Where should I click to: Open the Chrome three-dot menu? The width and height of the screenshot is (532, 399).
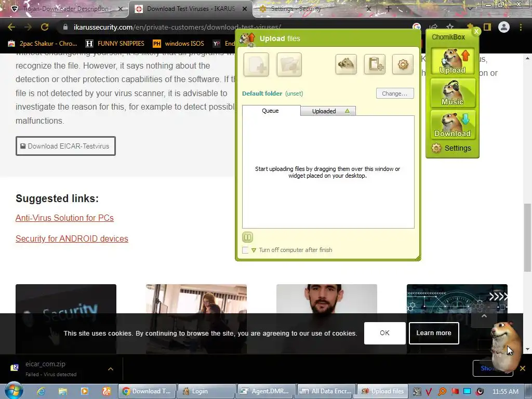pos(521,27)
